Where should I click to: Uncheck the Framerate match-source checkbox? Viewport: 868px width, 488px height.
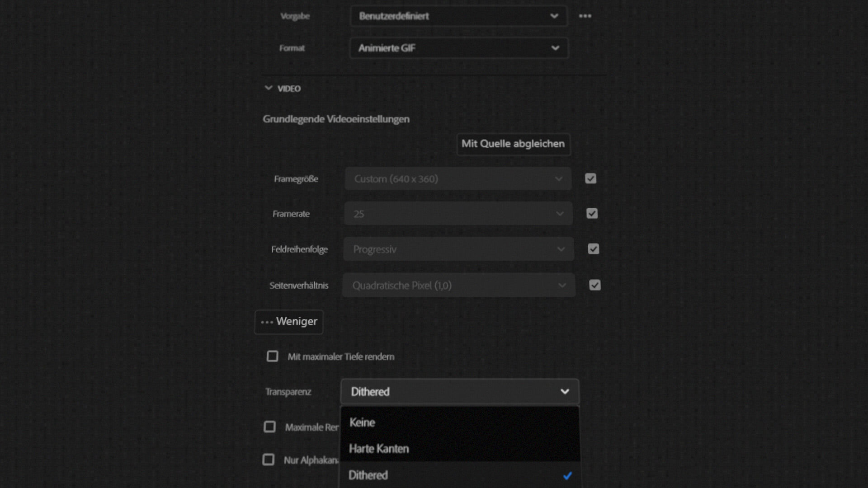pos(592,213)
